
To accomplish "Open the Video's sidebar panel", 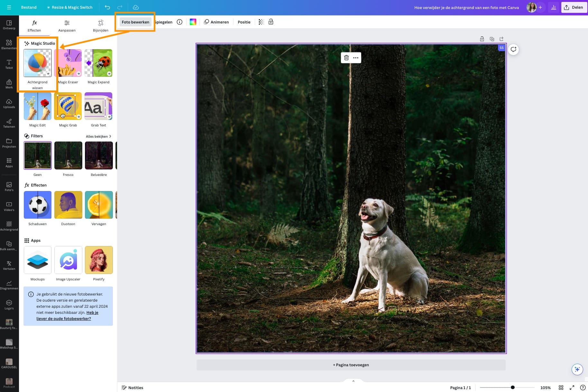I will (9, 206).
